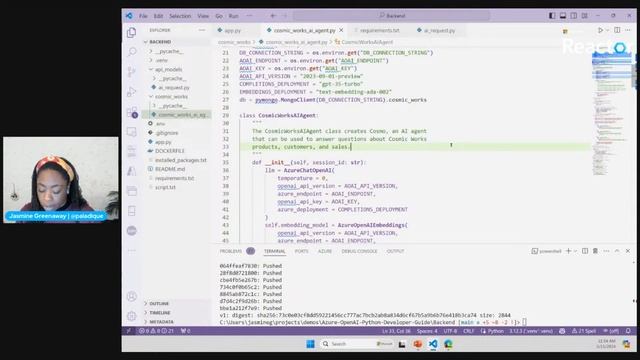This screenshot has width=640, height=360.
Task: Open the Edit menu
Action: (158, 16)
